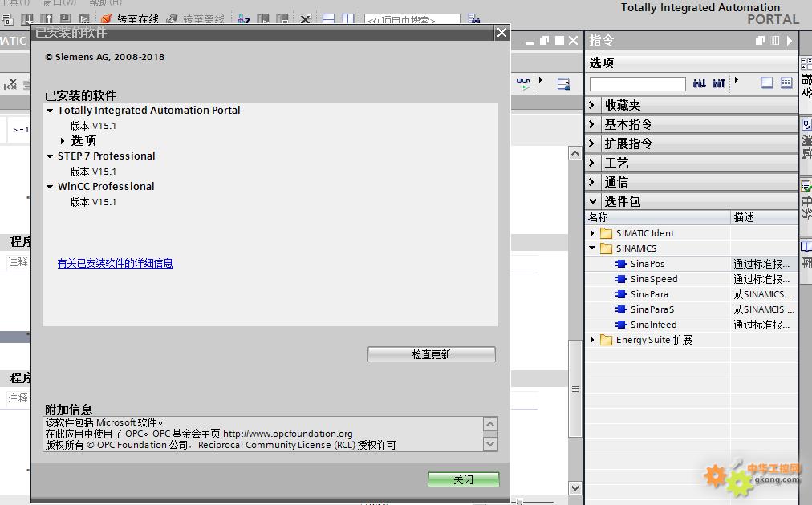Viewport: 812px width, 505px height.
Task: Click the SINAMICS folder icon
Action: coord(606,248)
